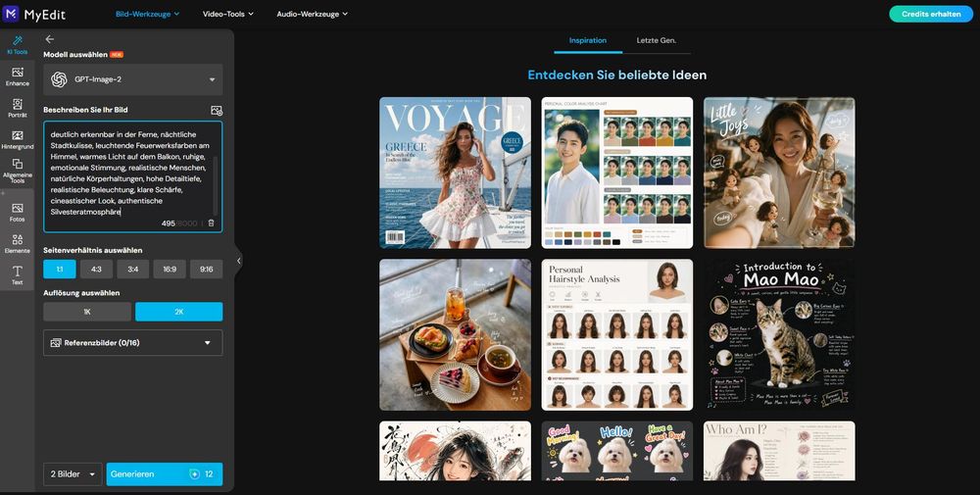
Task: Open the Audio-Werkzeuge menu
Action: point(312,14)
